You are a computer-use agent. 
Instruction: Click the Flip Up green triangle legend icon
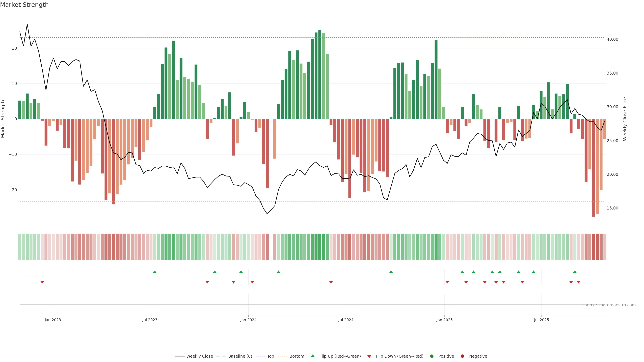312,356
